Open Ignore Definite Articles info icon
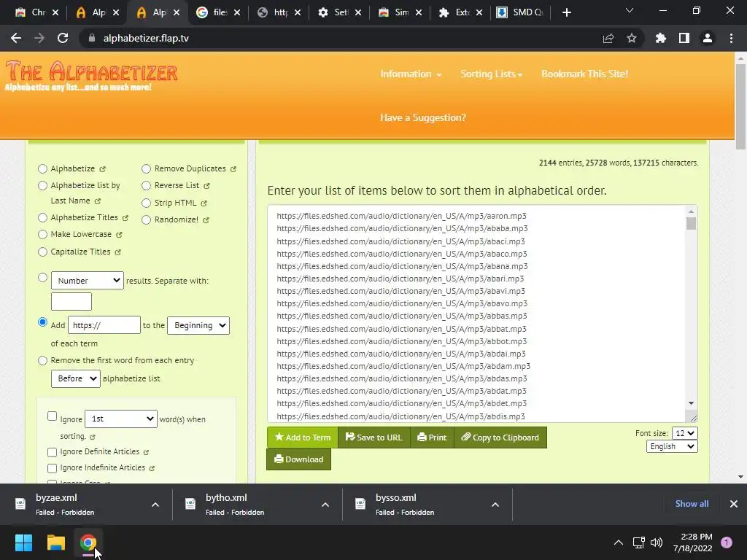Image resolution: width=747 pixels, height=560 pixels. tap(146, 452)
